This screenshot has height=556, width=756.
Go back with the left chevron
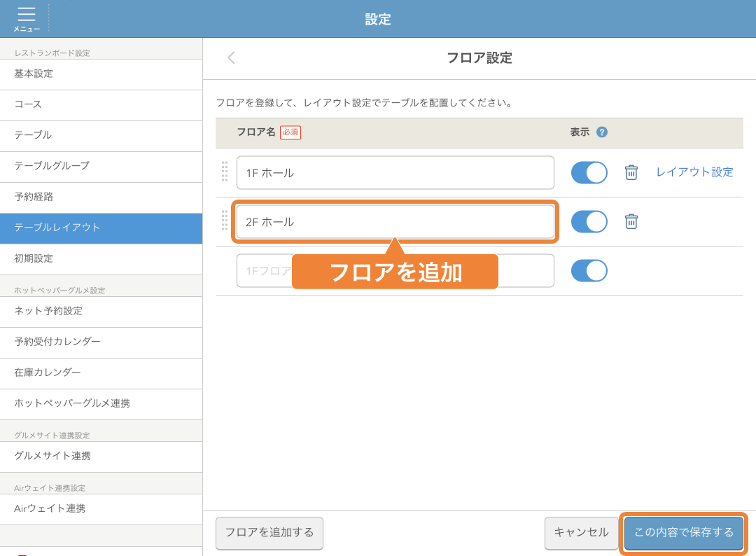pyautogui.click(x=232, y=58)
